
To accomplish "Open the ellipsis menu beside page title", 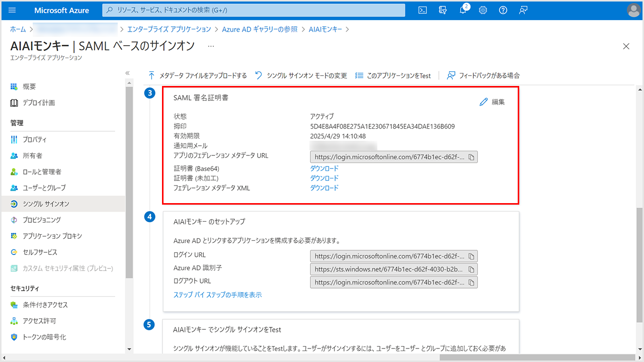I will (211, 46).
